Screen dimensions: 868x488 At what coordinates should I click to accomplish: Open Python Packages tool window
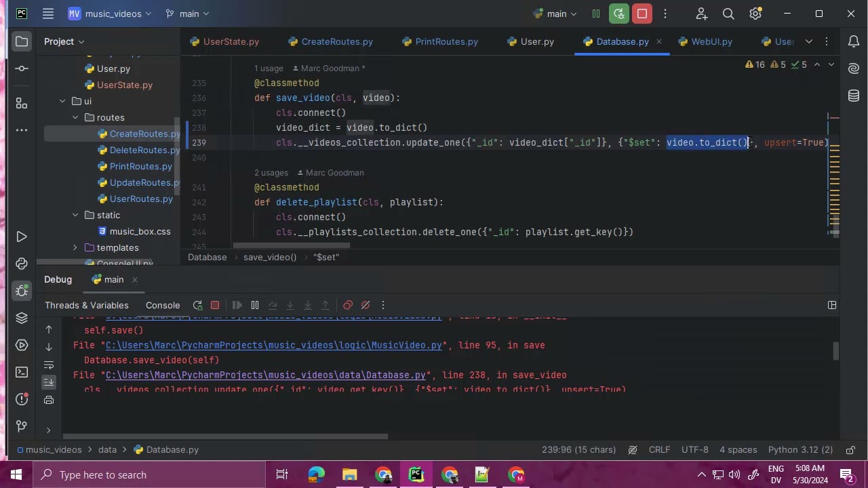pyautogui.click(x=22, y=264)
